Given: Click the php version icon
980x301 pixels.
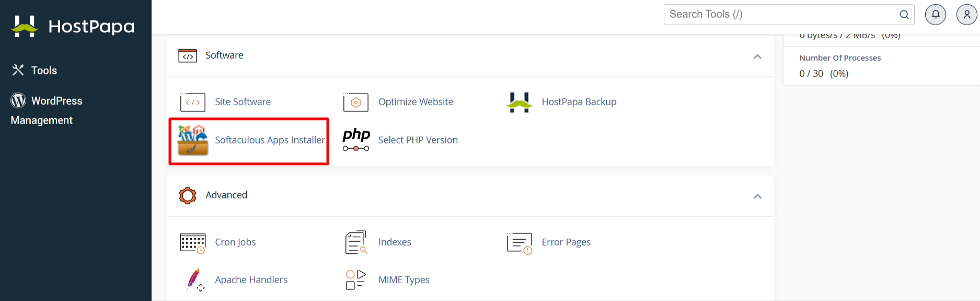Looking at the screenshot, I should click(356, 140).
